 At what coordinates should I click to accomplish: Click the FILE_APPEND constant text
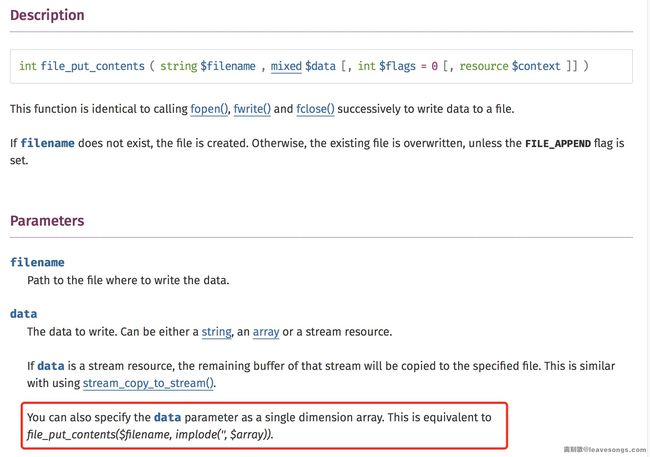coord(565,143)
